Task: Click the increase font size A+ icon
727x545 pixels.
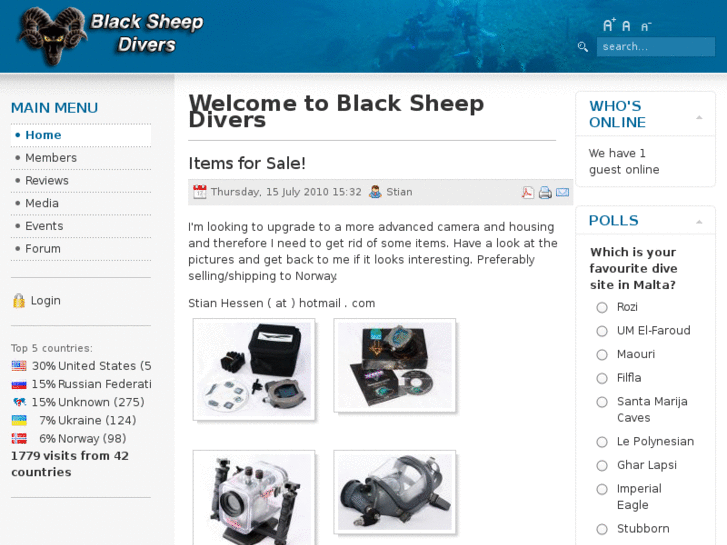Action: (609, 25)
